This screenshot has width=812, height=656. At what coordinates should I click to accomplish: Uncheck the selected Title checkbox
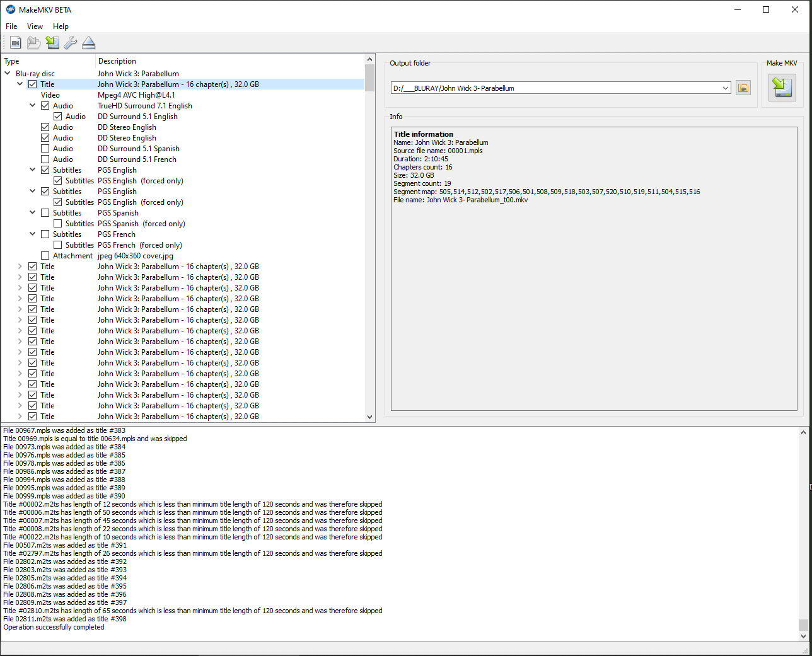pos(33,84)
